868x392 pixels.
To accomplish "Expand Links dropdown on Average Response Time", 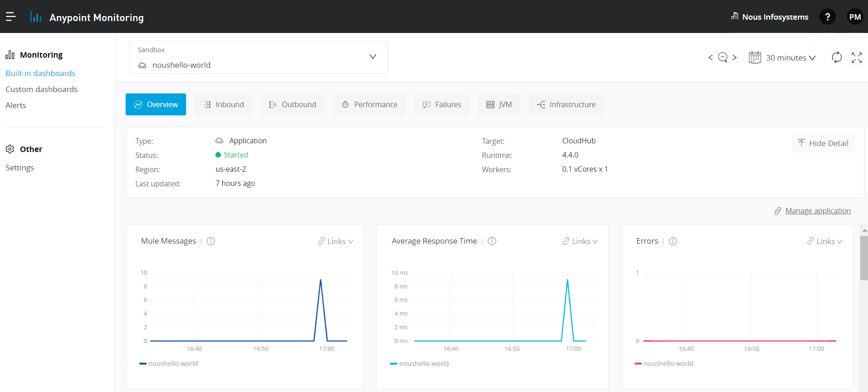I will pyautogui.click(x=580, y=241).
